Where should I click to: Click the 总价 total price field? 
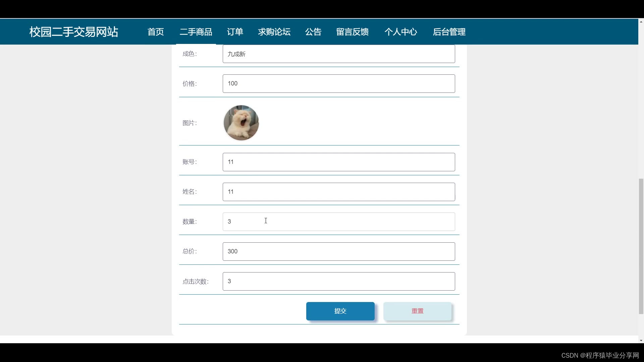coord(339,251)
